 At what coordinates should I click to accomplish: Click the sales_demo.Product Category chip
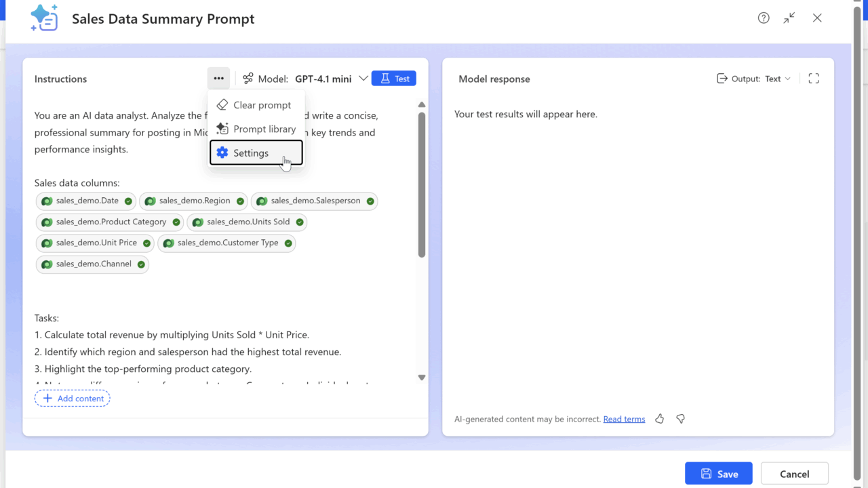pos(110,222)
